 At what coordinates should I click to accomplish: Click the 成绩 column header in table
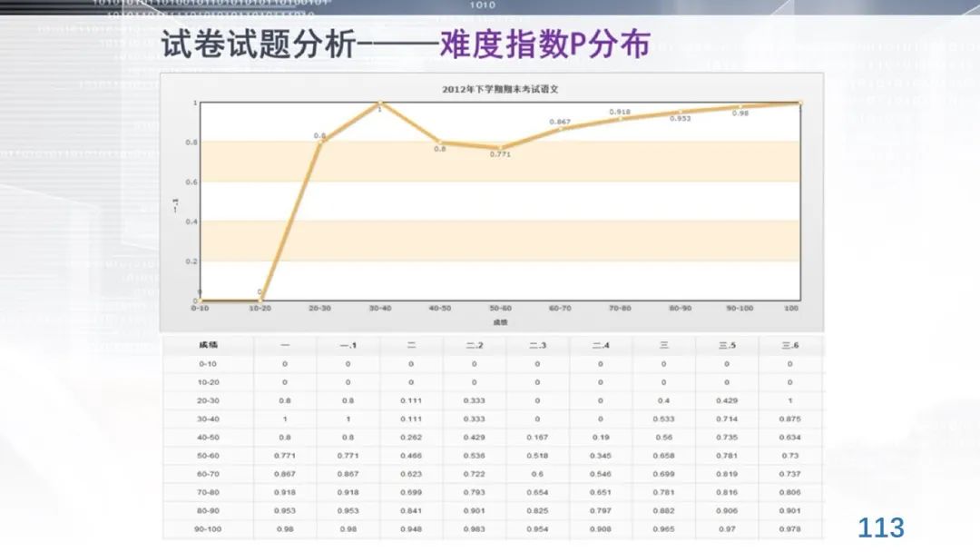(x=208, y=345)
